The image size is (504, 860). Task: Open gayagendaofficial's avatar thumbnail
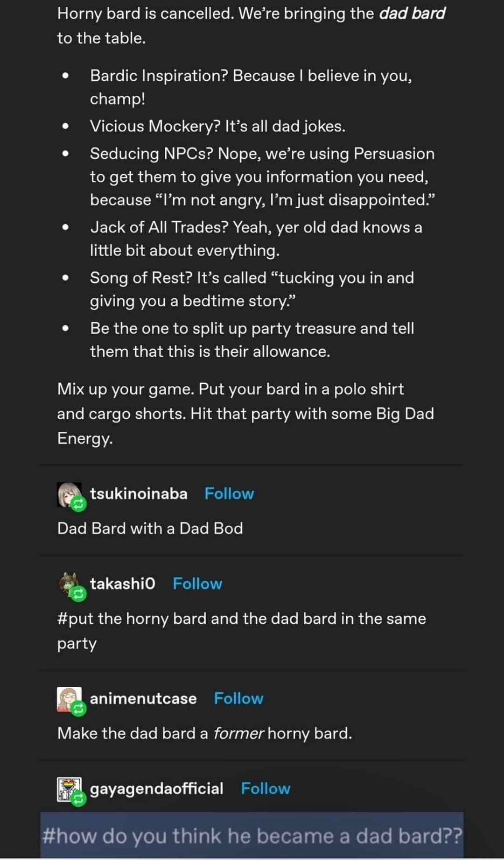(69, 790)
